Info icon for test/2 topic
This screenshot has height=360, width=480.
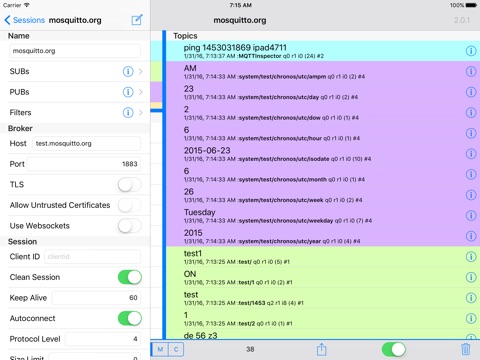coord(471,318)
